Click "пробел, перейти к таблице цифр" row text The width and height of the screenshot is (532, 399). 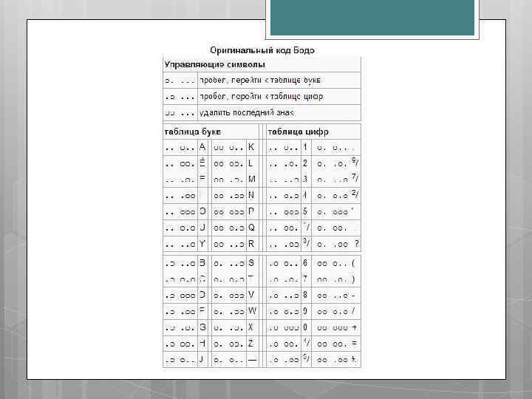[x=262, y=97]
